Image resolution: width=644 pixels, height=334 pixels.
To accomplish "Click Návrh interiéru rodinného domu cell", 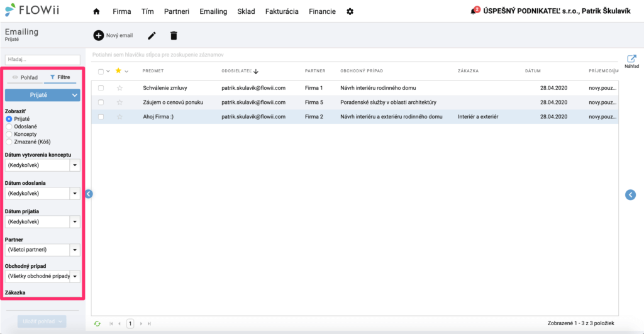I will [378, 88].
